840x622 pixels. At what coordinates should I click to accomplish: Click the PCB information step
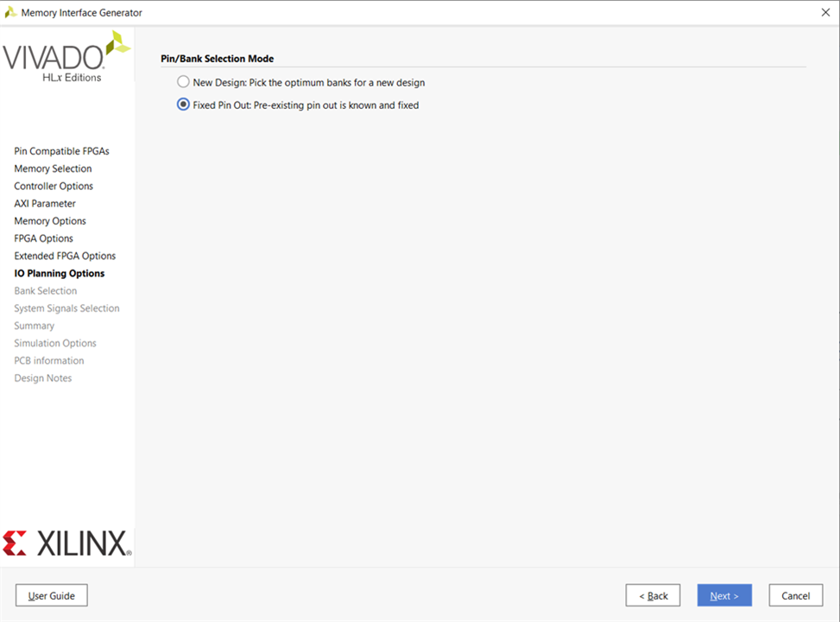(48, 360)
